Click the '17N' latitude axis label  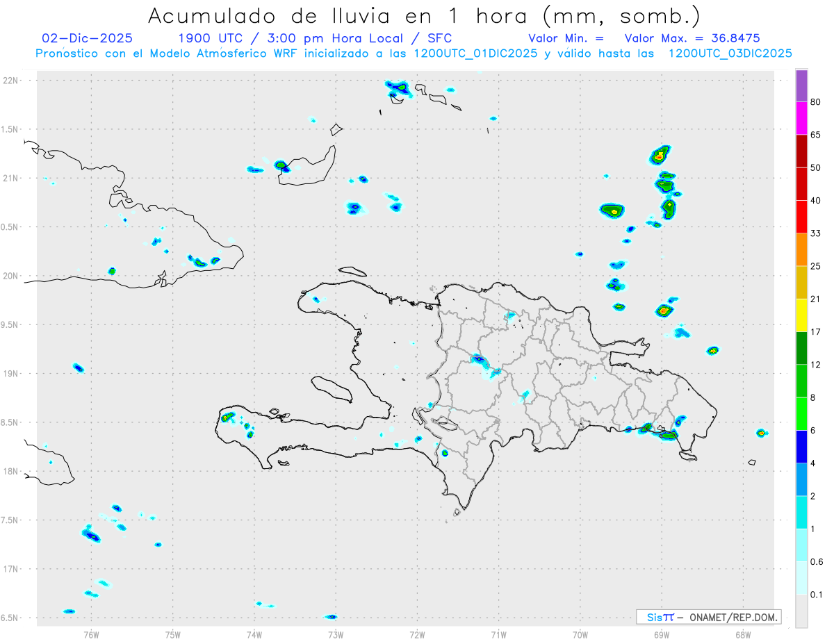click(11, 569)
